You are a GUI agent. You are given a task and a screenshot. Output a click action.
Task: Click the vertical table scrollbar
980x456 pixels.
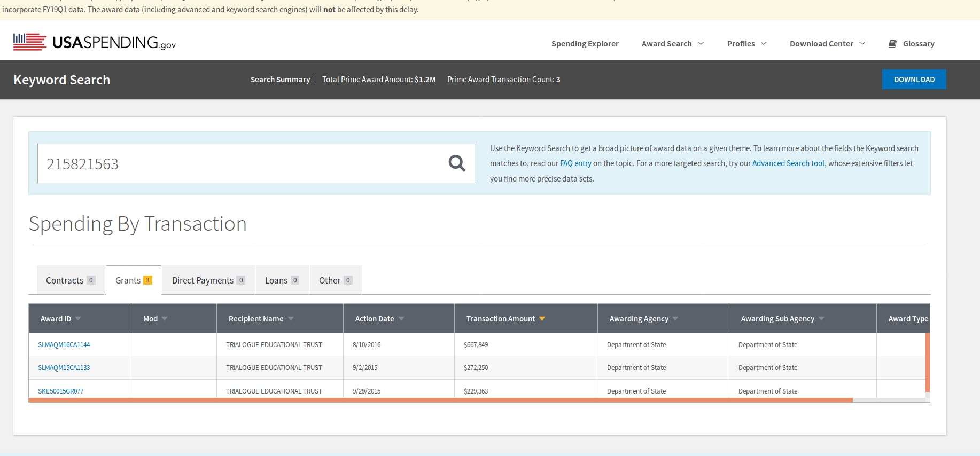(x=928, y=363)
